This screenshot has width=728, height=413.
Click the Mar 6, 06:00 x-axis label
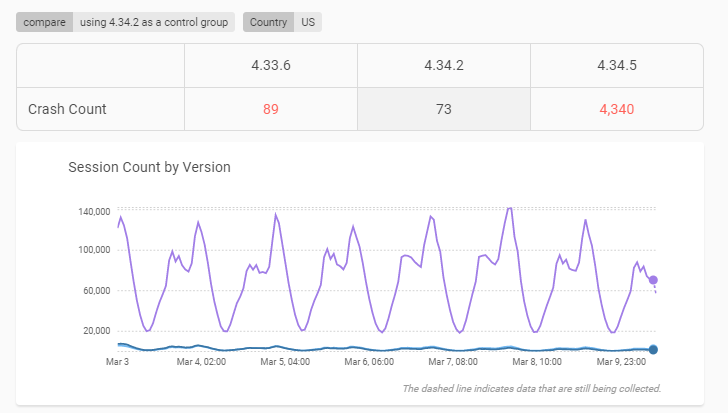point(369,361)
